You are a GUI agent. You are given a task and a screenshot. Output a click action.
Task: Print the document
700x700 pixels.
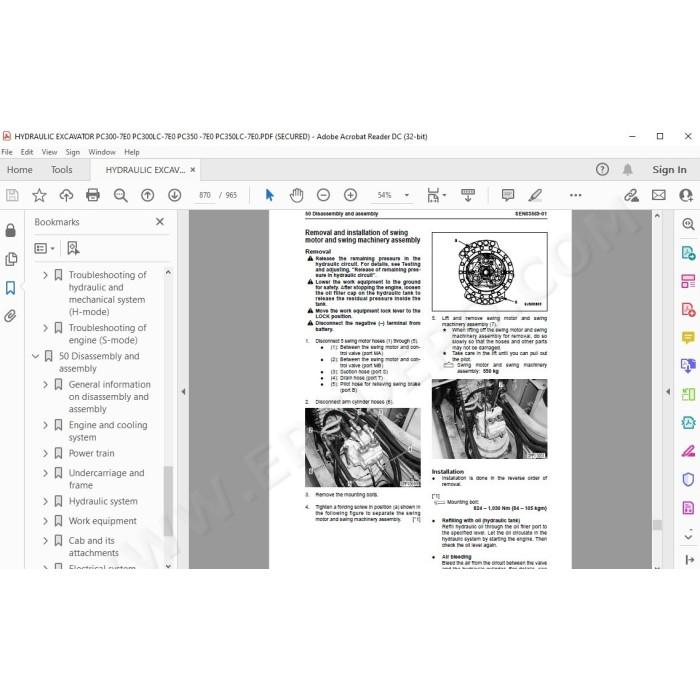93,195
